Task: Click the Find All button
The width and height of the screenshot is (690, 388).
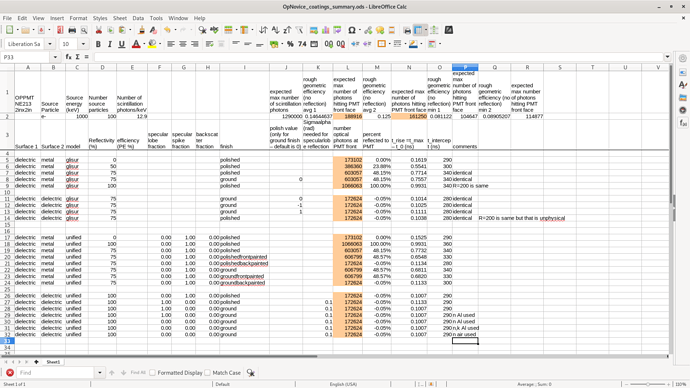Action: (x=138, y=373)
